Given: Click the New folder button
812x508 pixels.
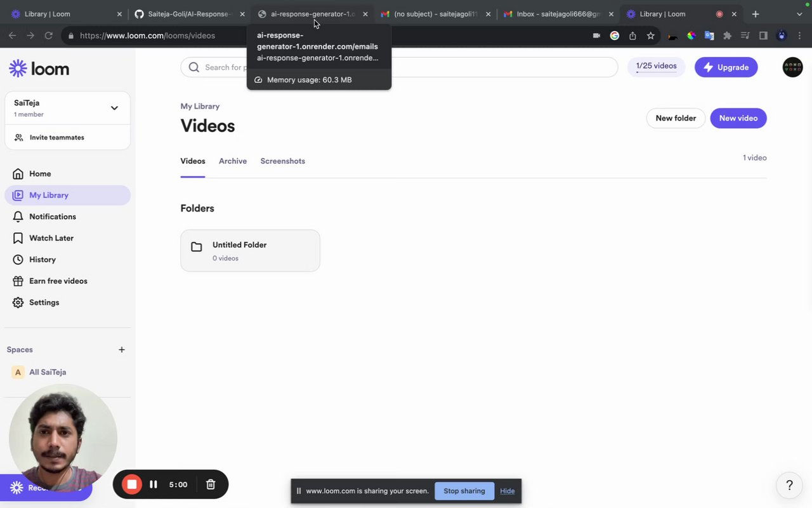Looking at the screenshot, I should tap(676, 118).
